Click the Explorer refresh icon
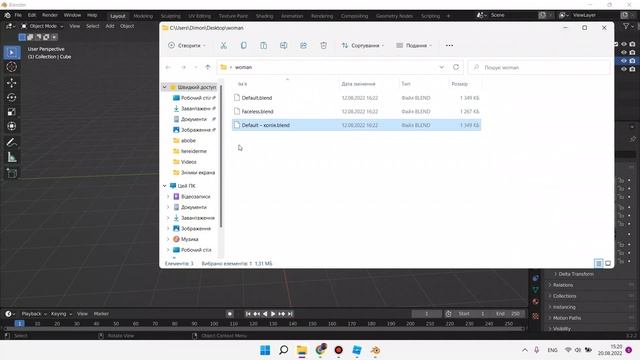 (456, 67)
